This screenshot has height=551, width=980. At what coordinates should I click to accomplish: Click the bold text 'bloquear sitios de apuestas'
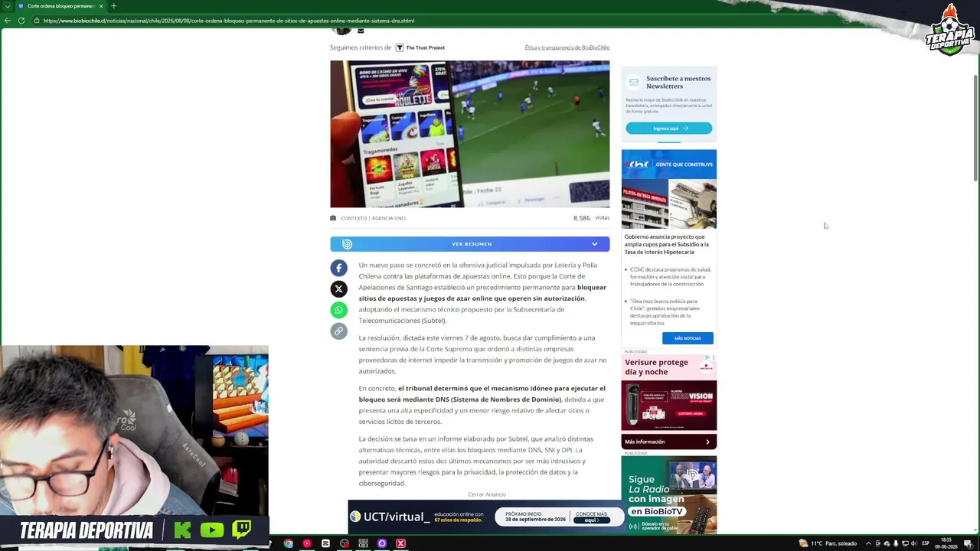point(482,293)
